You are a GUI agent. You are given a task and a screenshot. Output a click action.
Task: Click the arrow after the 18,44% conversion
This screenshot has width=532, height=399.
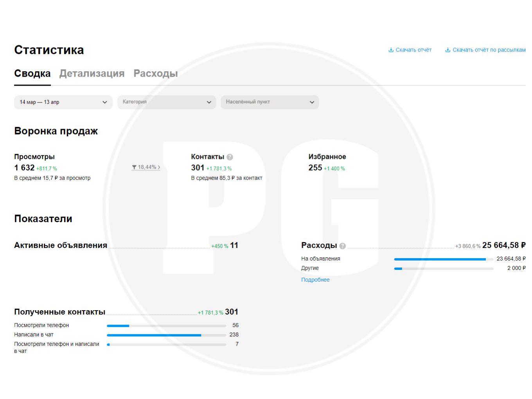(159, 167)
